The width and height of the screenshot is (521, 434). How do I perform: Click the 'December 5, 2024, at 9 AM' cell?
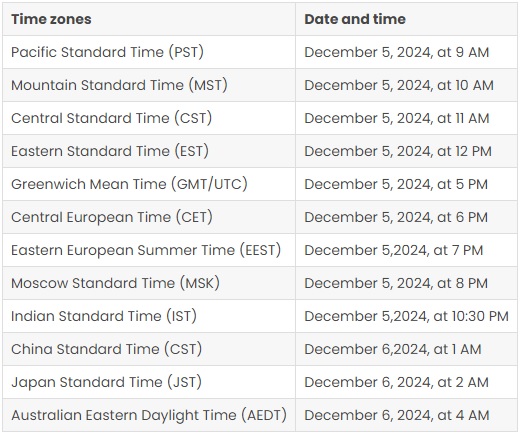click(x=406, y=52)
